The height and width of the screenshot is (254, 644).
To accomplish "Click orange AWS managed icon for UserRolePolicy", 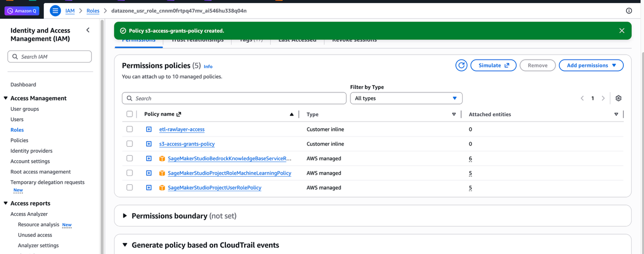I will [x=162, y=187].
